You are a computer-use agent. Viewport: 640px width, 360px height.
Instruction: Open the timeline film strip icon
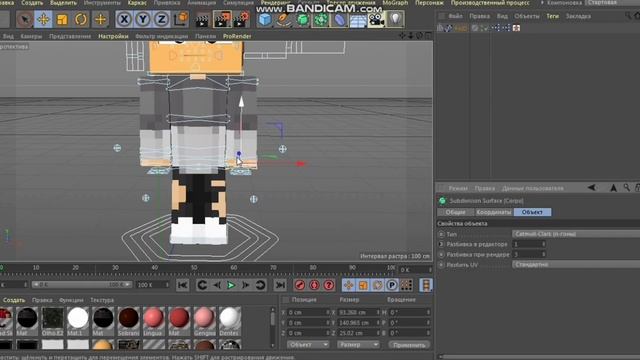pyautogui.click(x=426, y=285)
